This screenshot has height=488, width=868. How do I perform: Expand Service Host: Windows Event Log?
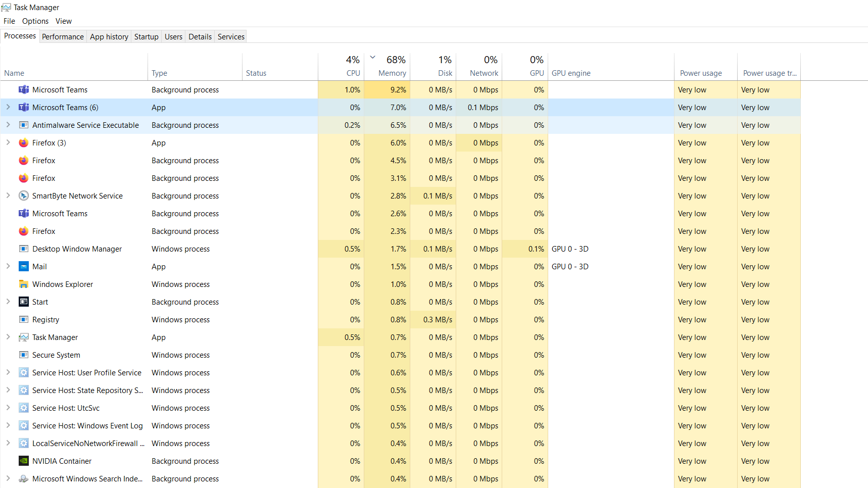8,425
